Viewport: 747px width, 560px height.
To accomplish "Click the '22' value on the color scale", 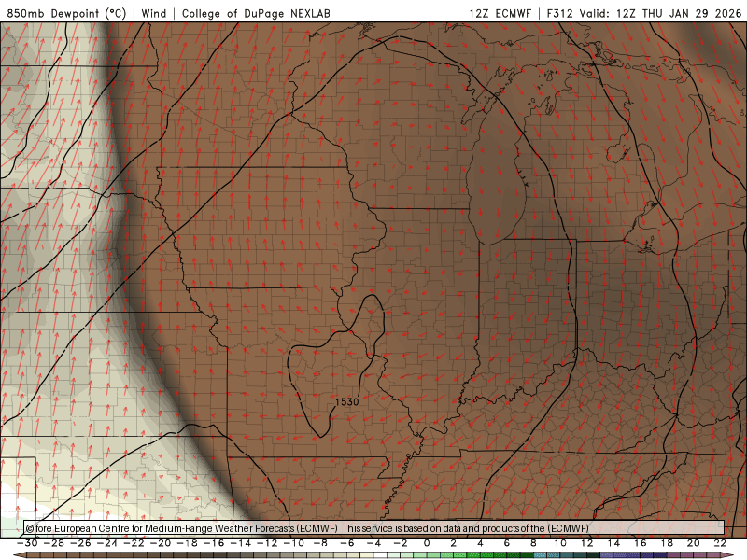I will 720,543.
